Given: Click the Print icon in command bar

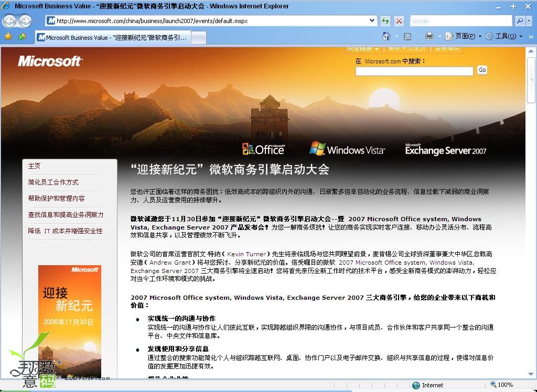Looking at the screenshot, I should click(x=429, y=36).
